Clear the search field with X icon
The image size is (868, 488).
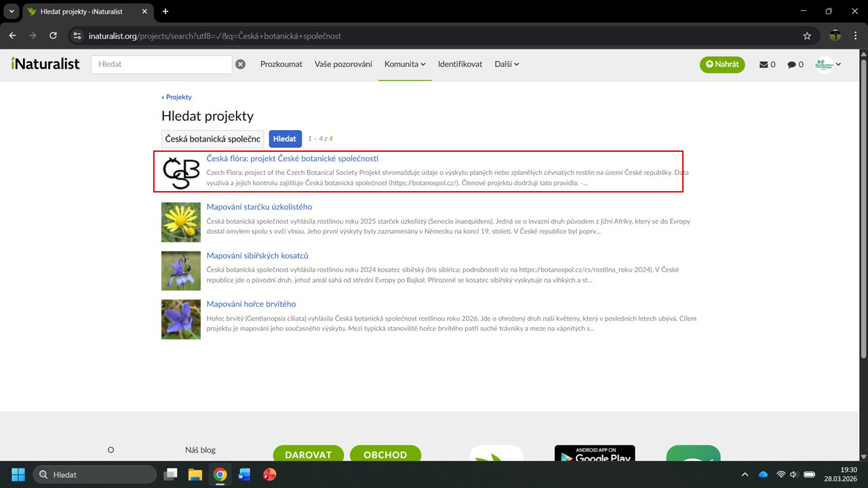tap(240, 64)
